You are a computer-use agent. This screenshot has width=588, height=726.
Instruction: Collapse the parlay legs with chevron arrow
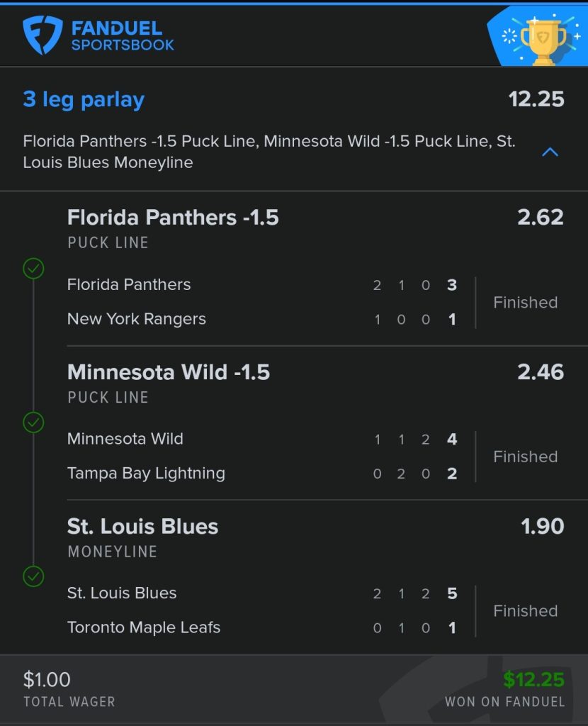click(x=550, y=152)
